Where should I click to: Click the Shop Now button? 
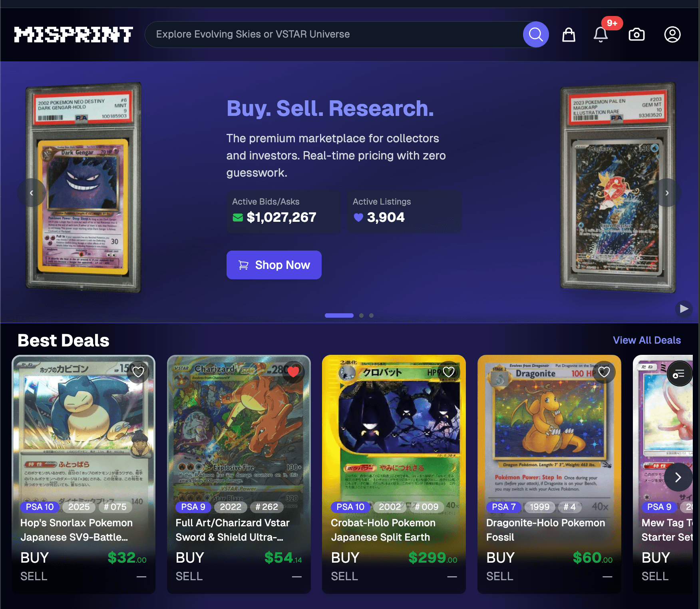274,265
